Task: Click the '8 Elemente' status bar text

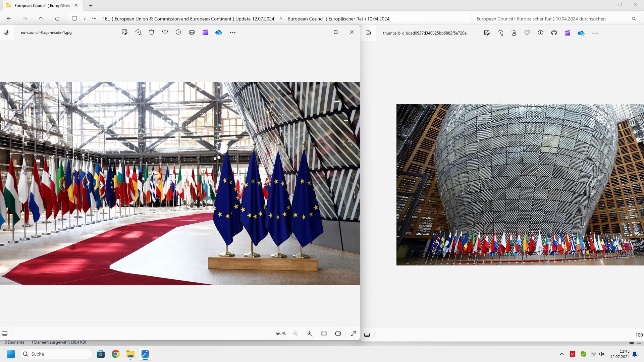Action: (14, 342)
